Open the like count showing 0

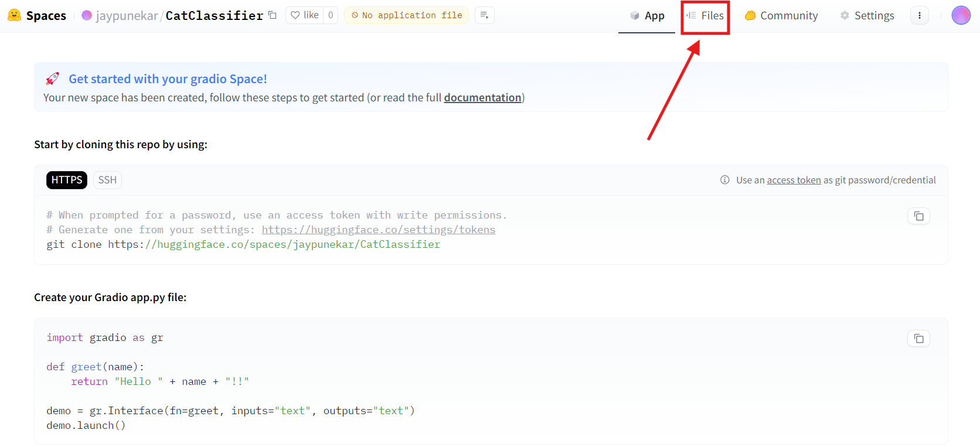click(331, 15)
